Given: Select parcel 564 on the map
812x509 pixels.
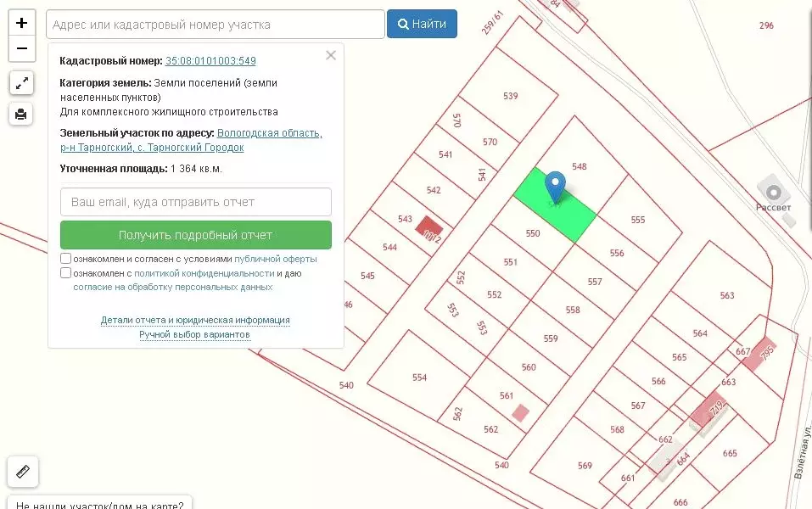Looking at the screenshot, I should click(x=700, y=333).
